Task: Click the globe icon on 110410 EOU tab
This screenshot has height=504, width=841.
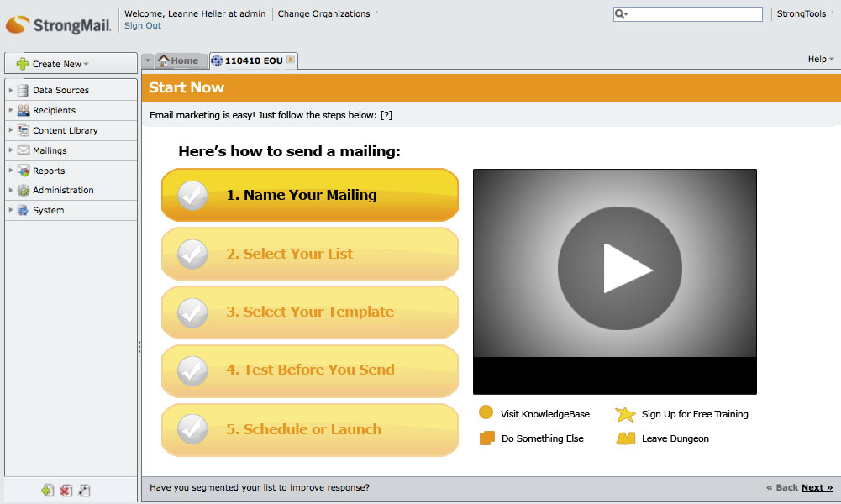Action: coord(217,60)
